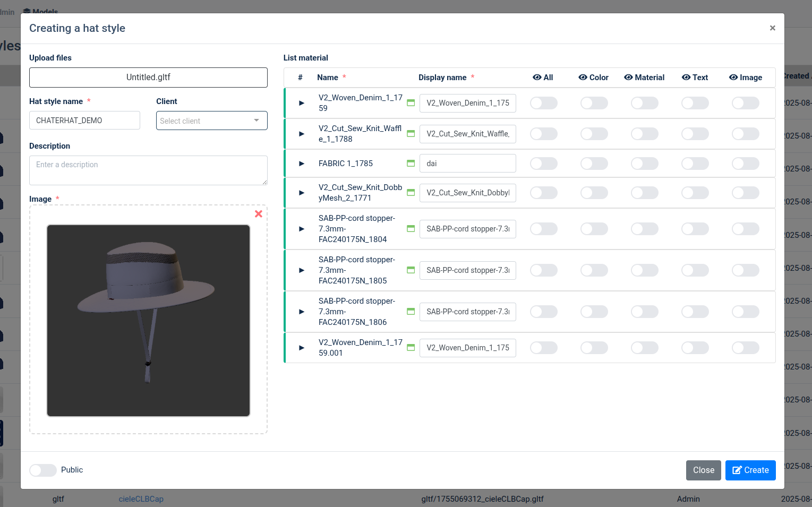The width and height of the screenshot is (812, 507).
Task: Toggle the Public switch
Action: click(43, 470)
